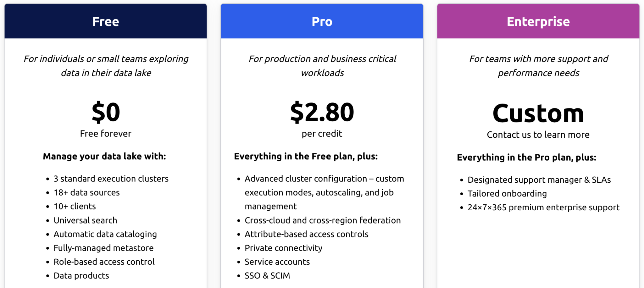The width and height of the screenshot is (644, 288).
Task: Click the $0 price text
Action: coord(106,112)
